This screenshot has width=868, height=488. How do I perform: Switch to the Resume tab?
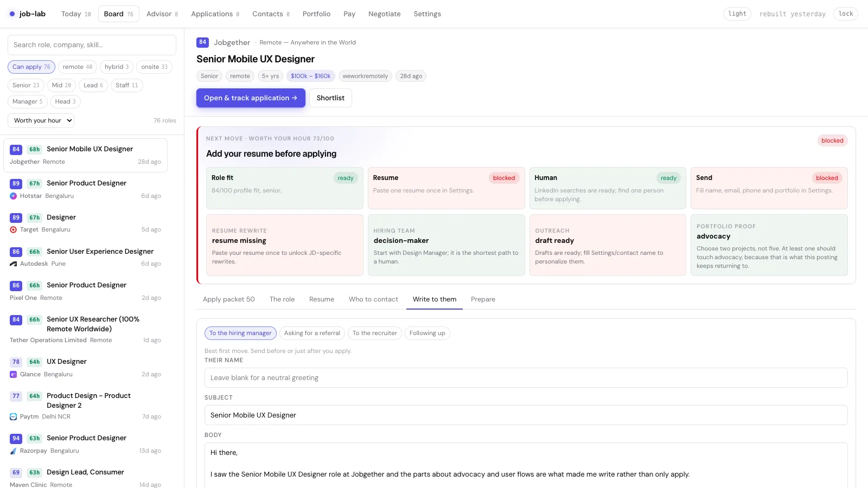(x=322, y=299)
